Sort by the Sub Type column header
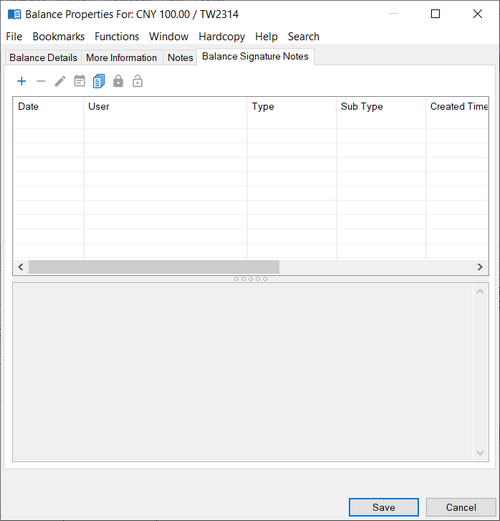This screenshot has width=500, height=521. pyautogui.click(x=381, y=106)
